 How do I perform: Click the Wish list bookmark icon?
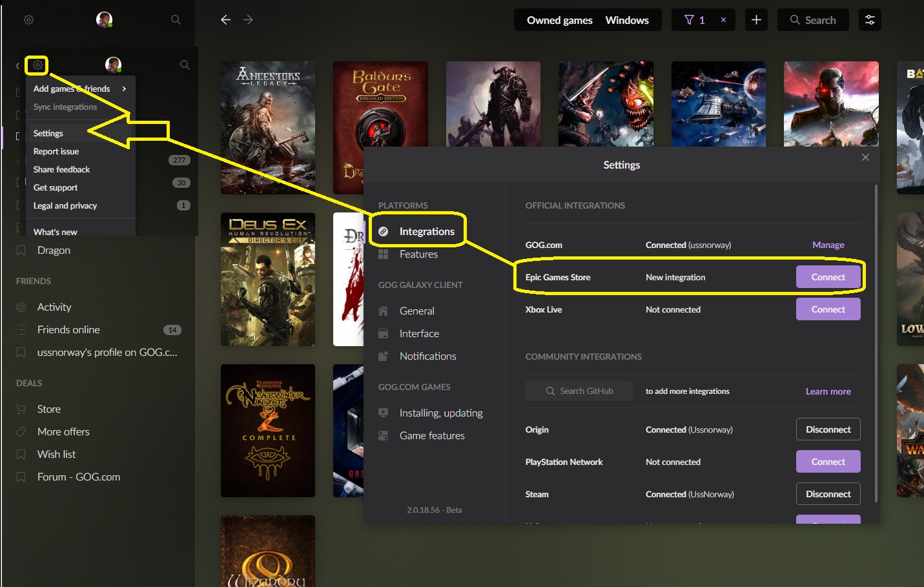click(21, 455)
